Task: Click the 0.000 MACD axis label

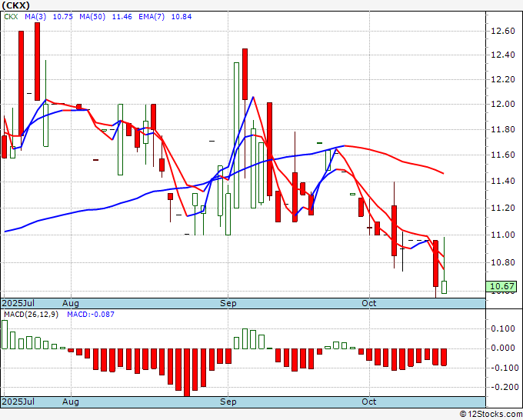Action: pos(503,348)
